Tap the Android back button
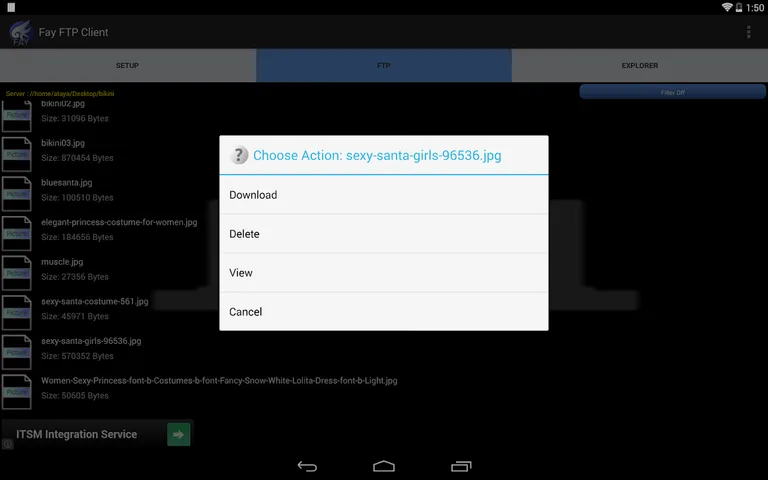Screen dimensions: 768x480 (x=307, y=466)
